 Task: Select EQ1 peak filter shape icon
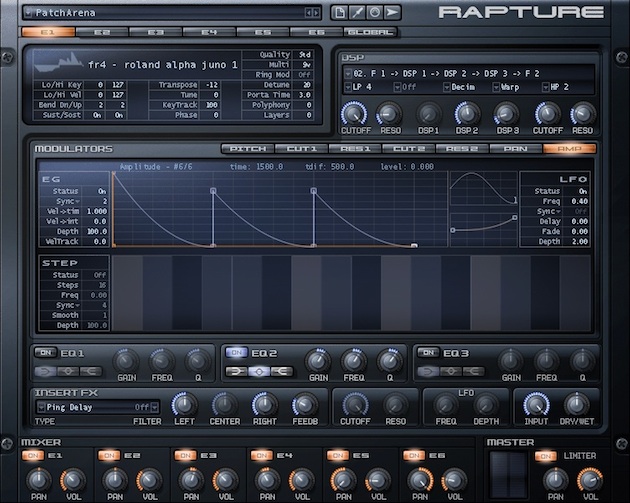click(68, 371)
